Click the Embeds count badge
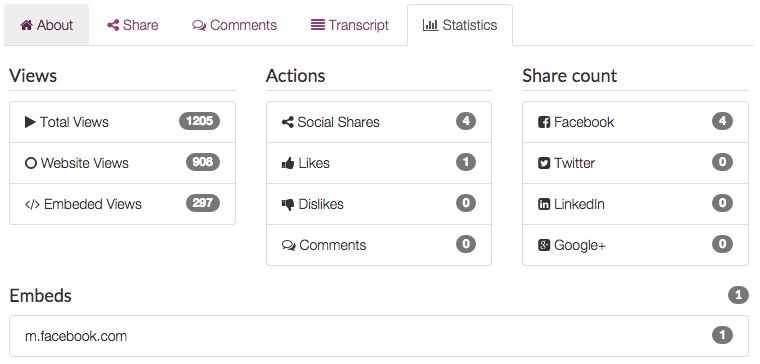Viewport: 760px width, 364px height. (x=738, y=295)
